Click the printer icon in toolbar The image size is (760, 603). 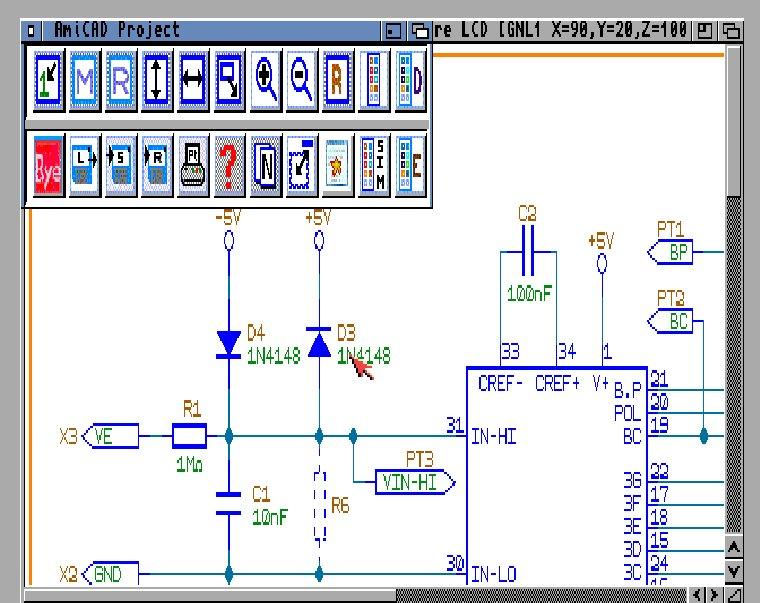pos(193,163)
